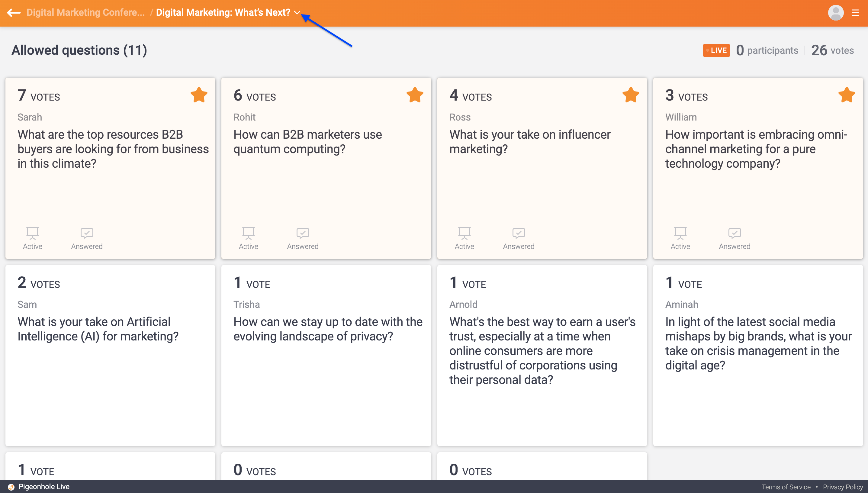Open the hamburger menu icon
The image size is (868, 493).
(x=856, y=13)
